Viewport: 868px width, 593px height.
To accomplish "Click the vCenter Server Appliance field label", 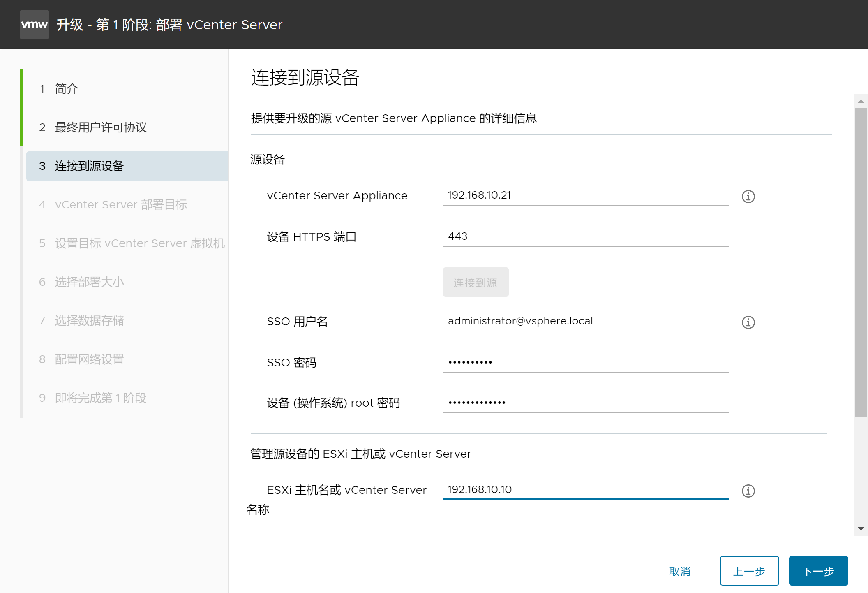I will click(x=337, y=196).
